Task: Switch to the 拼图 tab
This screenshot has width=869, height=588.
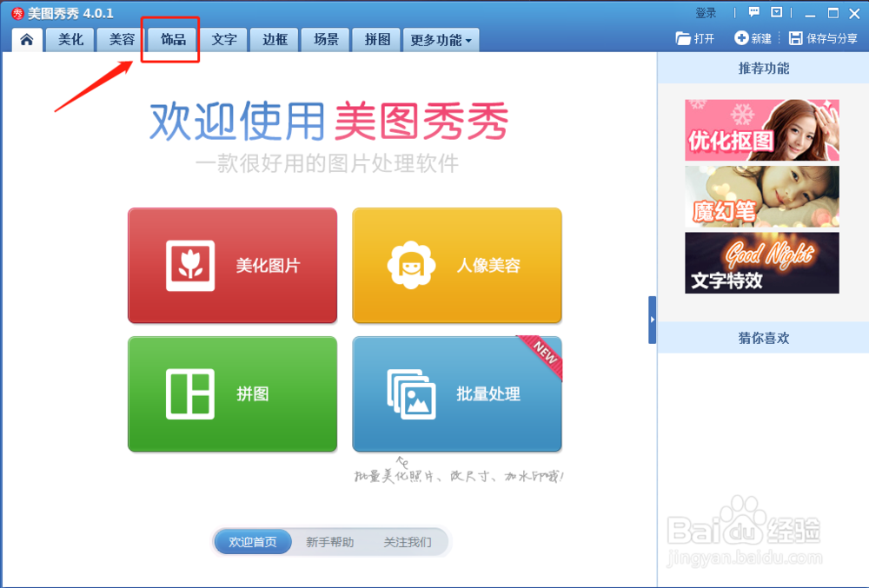Action: tap(377, 39)
